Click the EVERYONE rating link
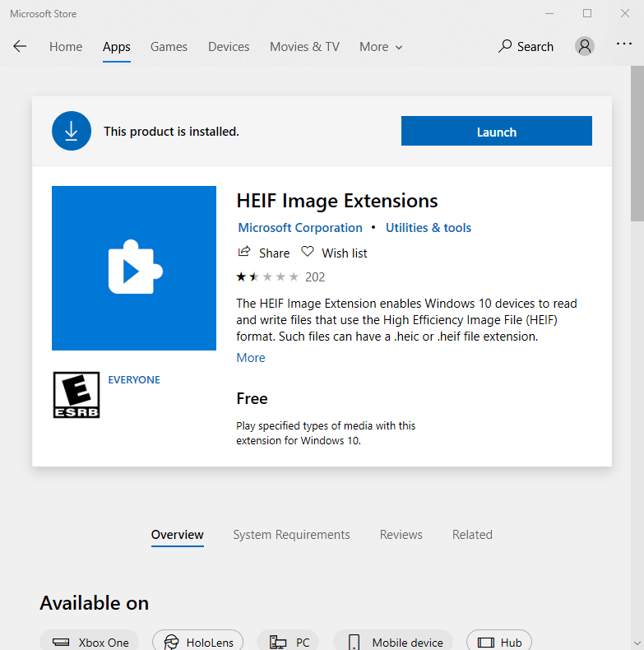The image size is (644, 650). 134,380
